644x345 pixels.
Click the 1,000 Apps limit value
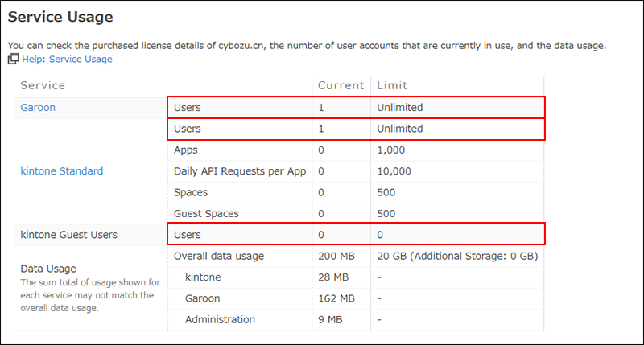[390, 150]
